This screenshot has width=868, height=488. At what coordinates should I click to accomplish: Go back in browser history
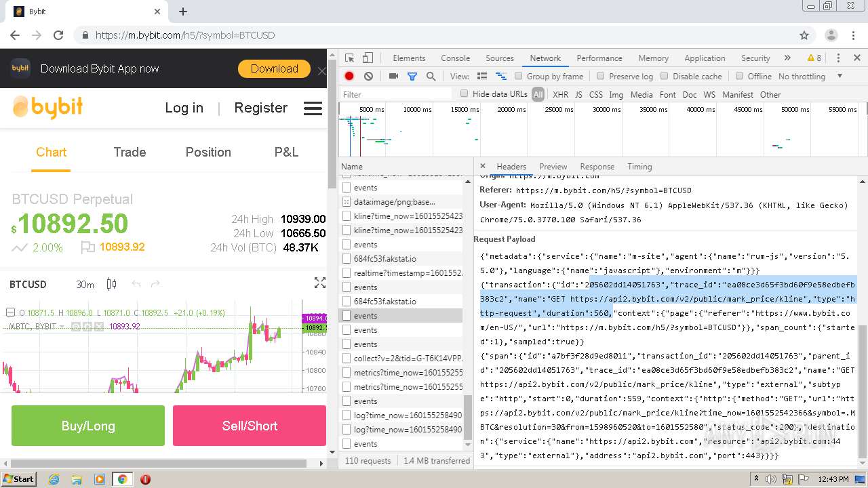click(x=15, y=35)
